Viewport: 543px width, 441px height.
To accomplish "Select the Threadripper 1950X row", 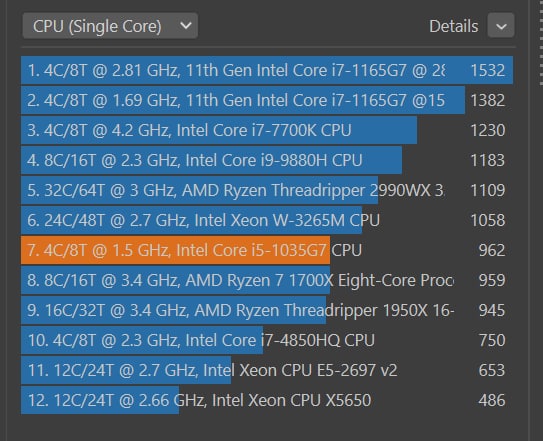I will pyautogui.click(x=267, y=310).
